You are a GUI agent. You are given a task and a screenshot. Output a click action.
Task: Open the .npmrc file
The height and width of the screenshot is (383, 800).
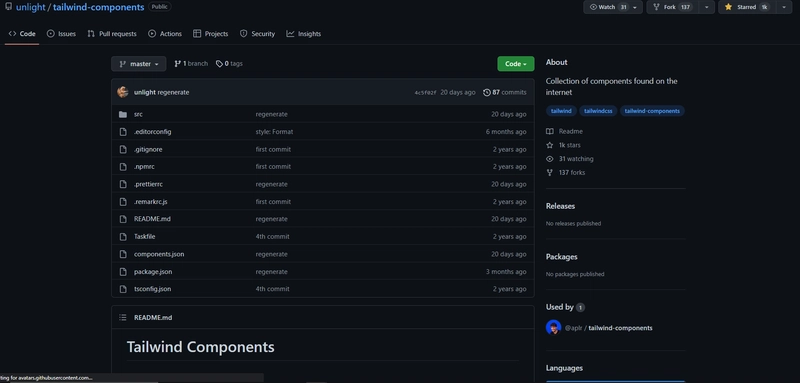coord(145,167)
